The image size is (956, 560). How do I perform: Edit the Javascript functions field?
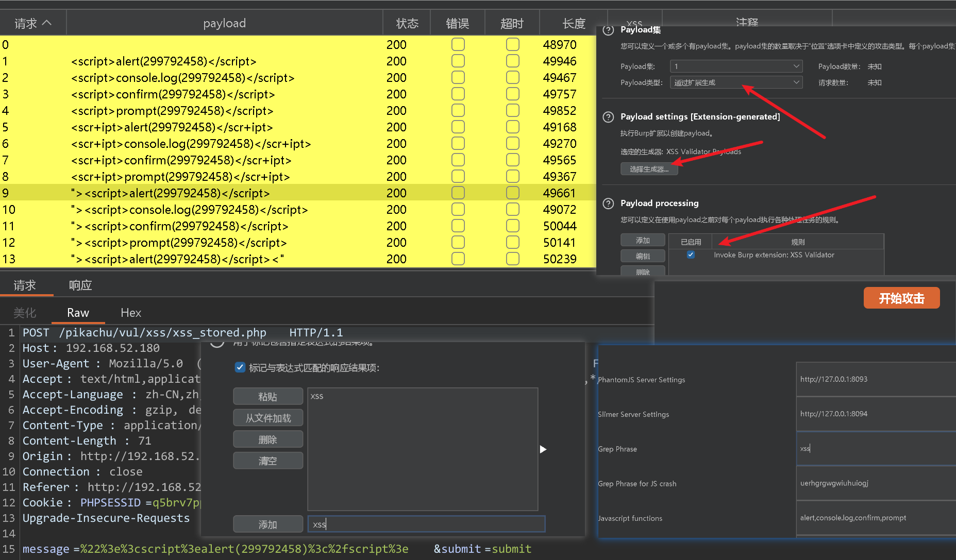click(x=876, y=518)
